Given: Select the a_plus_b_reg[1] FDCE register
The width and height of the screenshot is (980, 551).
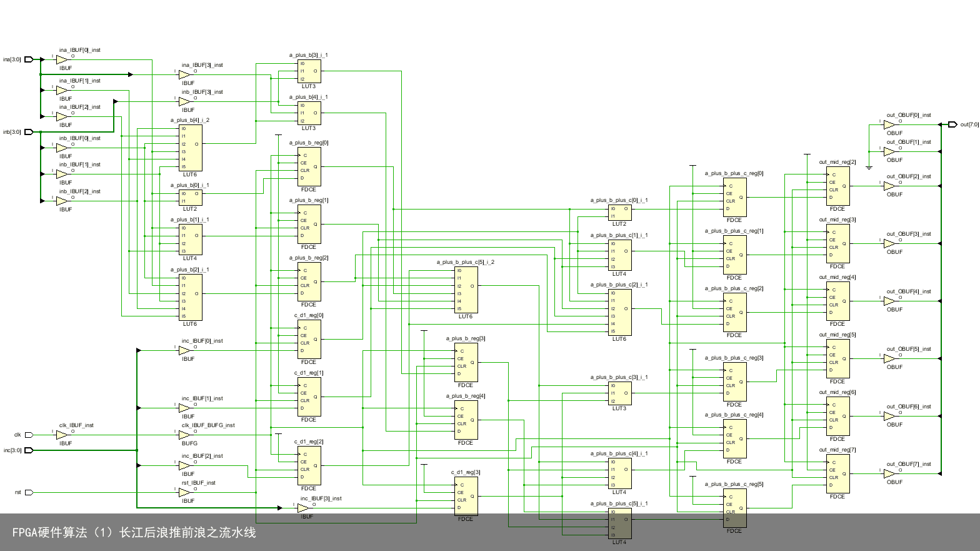Looking at the screenshot, I should pos(309,225).
